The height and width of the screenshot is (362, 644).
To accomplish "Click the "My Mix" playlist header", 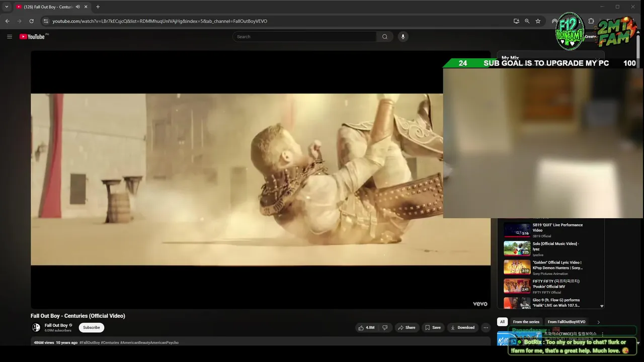I will [510, 58].
